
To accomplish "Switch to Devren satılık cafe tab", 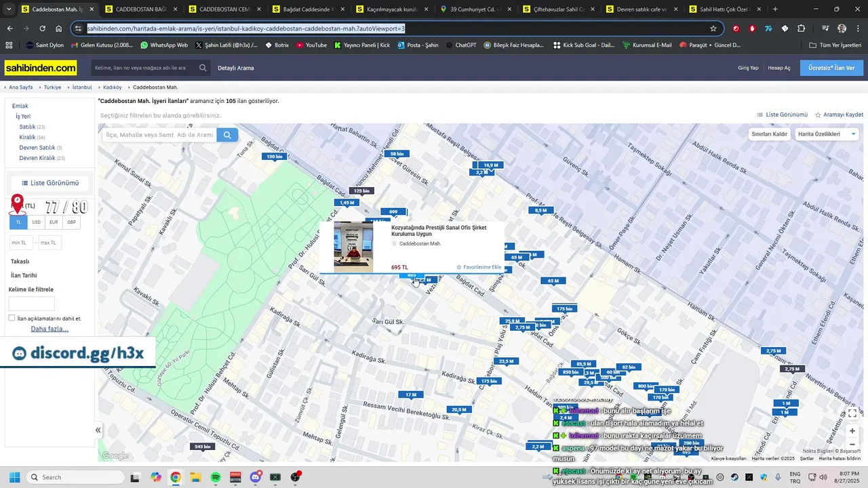I will 642,9.
